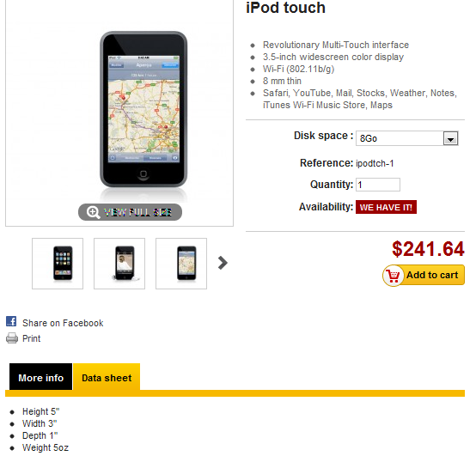
Task: Switch to the More info tab
Action: 40,377
